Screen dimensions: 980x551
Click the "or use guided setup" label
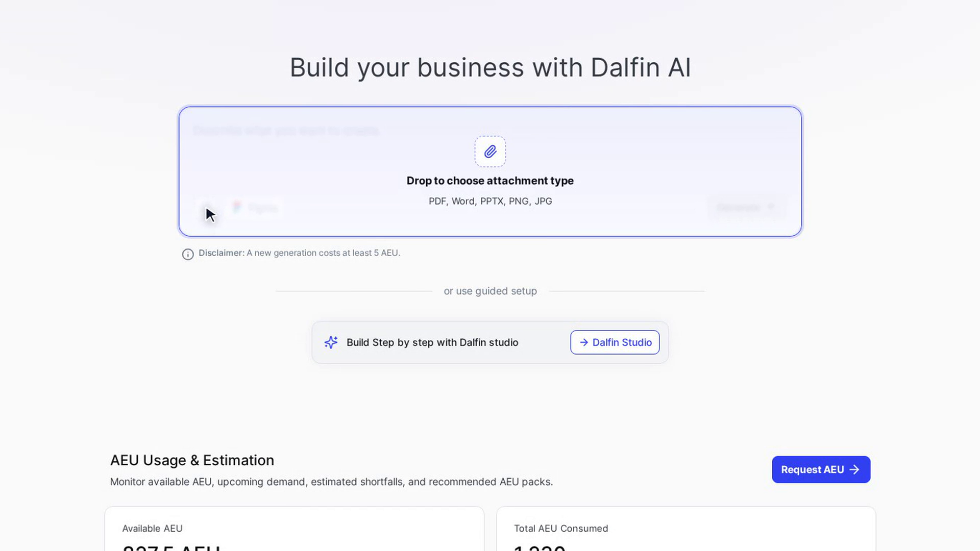point(490,291)
